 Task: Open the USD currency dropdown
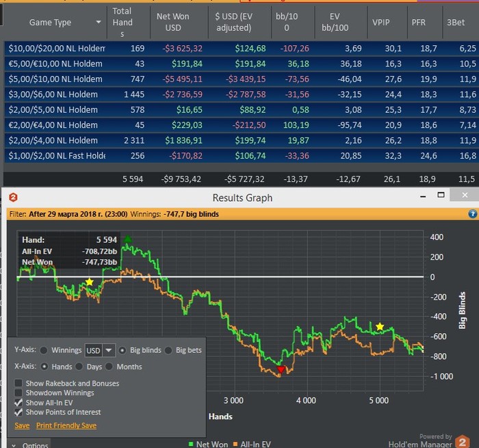click(109, 350)
